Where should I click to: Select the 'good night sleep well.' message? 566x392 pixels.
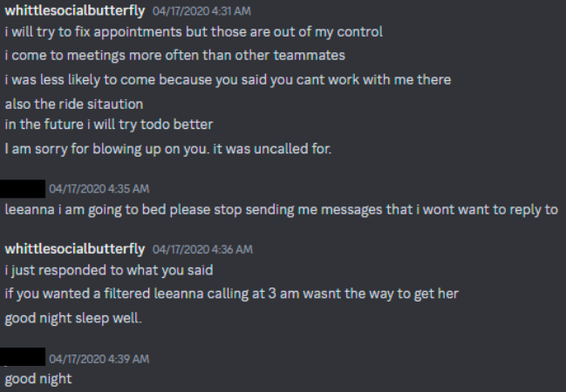click(x=72, y=317)
